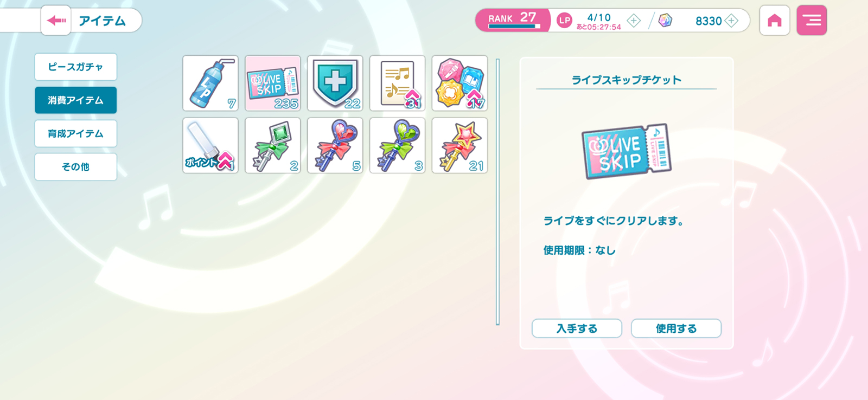
Task: Select the white penlight point item
Action: click(210, 145)
